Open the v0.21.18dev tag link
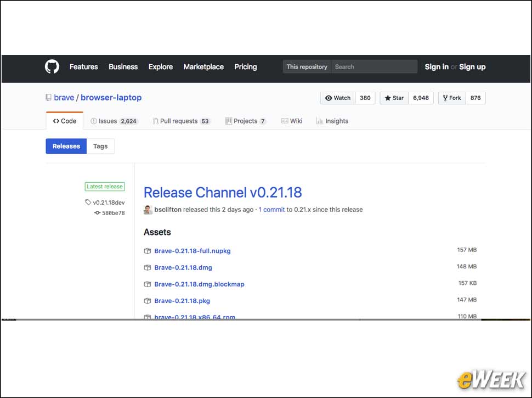The image size is (532, 398). (109, 203)
